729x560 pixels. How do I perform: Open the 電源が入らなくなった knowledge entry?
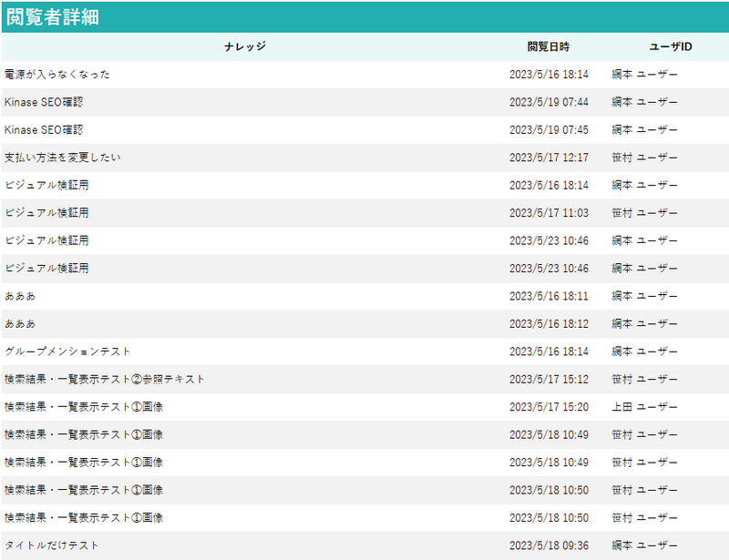click(56, 75)
